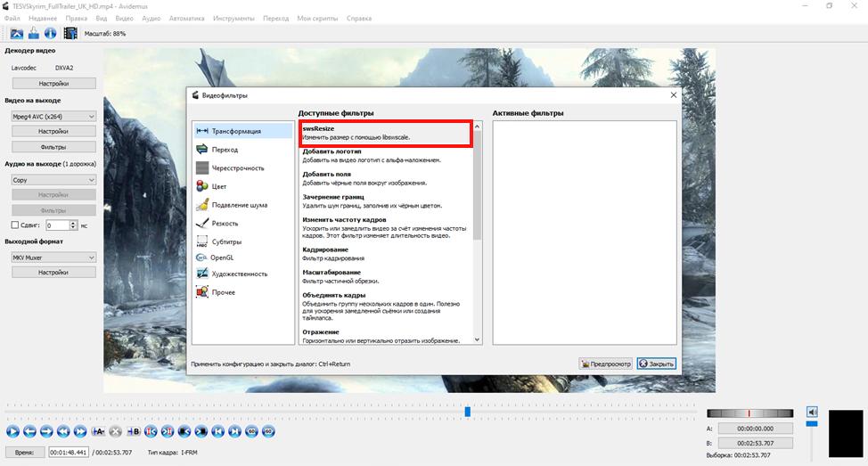Go to previous frame with left arrow button
The height and width of the screenshot is (466, 868).
point(30,431)
